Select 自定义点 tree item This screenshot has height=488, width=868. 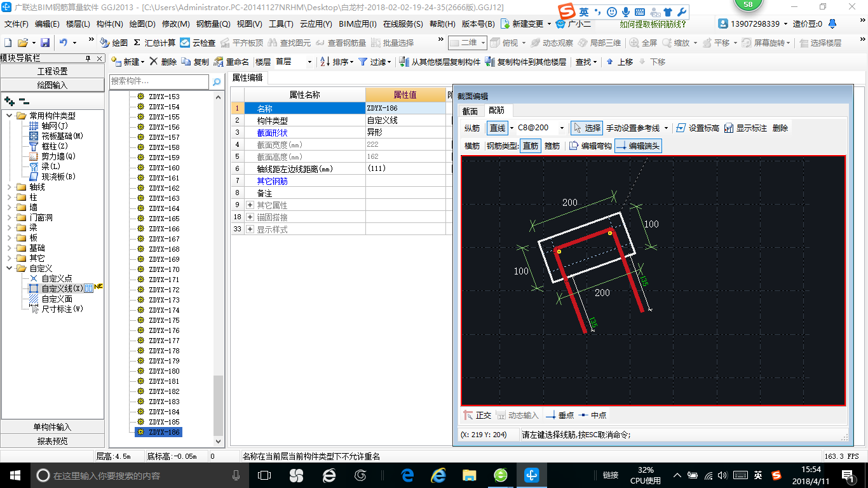coord(51,278)
